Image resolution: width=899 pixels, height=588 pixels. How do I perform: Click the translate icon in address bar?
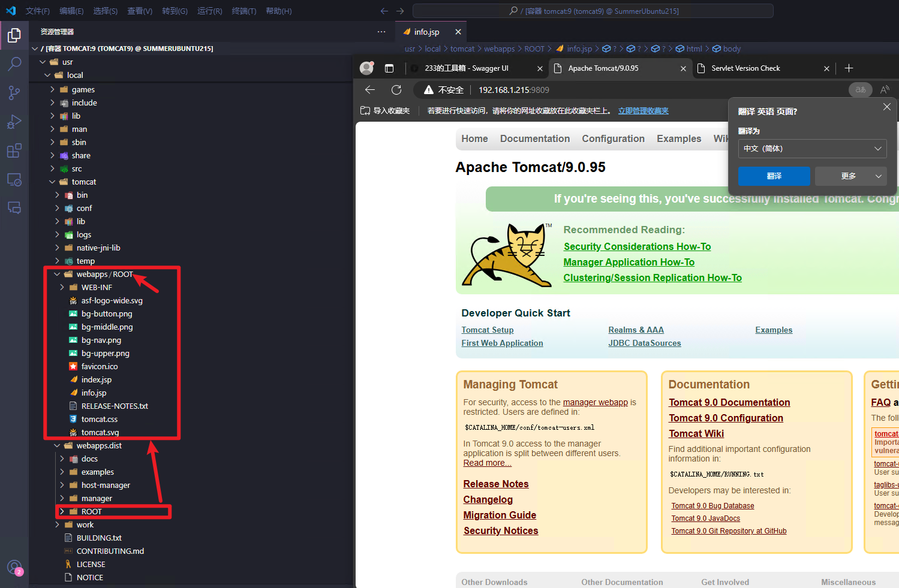click(x=861, y=90)
